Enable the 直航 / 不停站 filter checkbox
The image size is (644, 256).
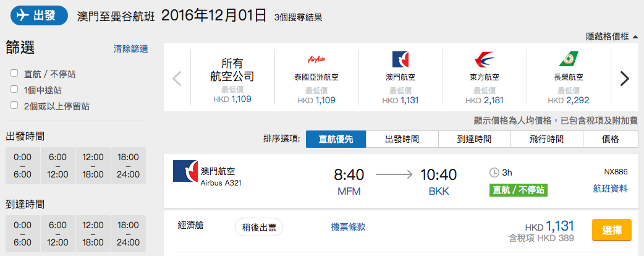[14, 74]
